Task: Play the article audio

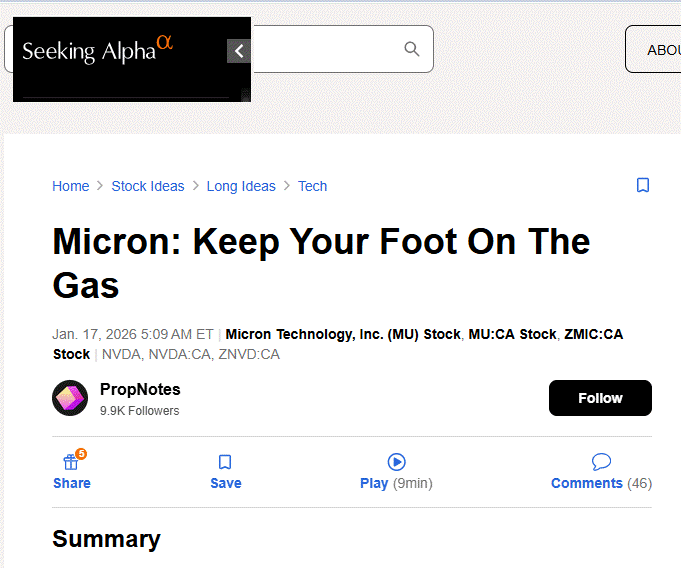Action: [x=396, y=462]
